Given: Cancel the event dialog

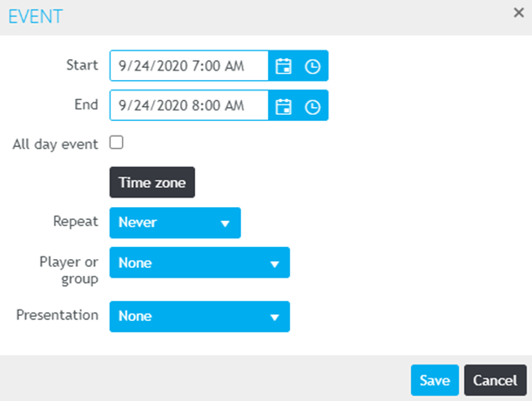Looking at the screenshot, I should coord(495,380).
